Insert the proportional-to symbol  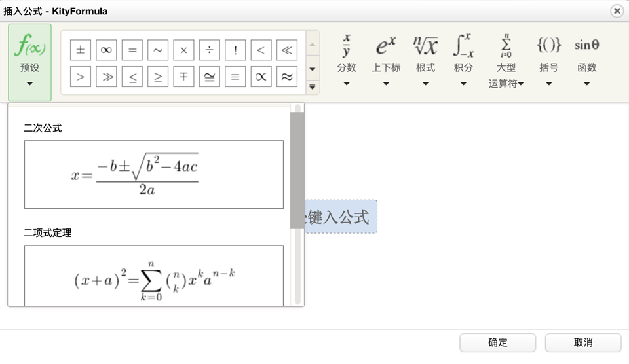261,77
